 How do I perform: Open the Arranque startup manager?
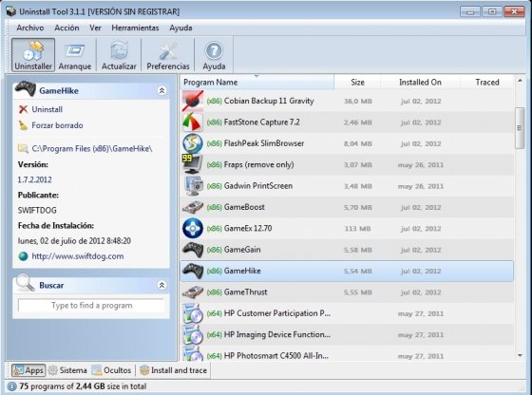75,55
